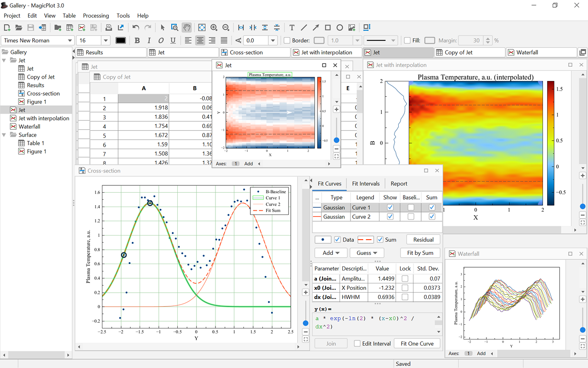
Task: Open the Guess dropdown button
Action: (x=367, y=253)
